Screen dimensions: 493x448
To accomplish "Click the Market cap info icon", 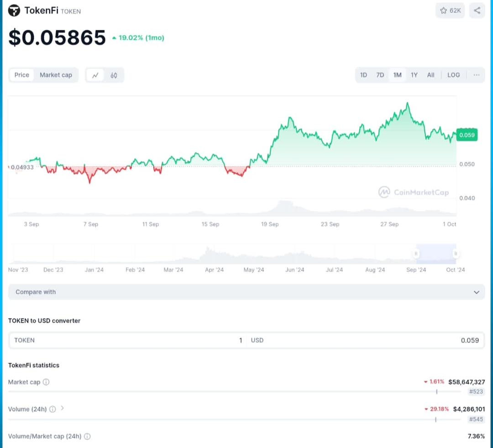I will (46, 382).
